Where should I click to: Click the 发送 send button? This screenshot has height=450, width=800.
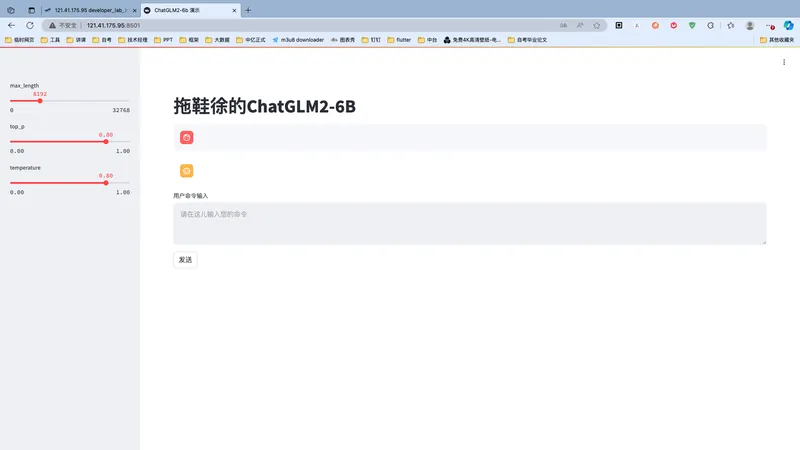pos(185,260)
